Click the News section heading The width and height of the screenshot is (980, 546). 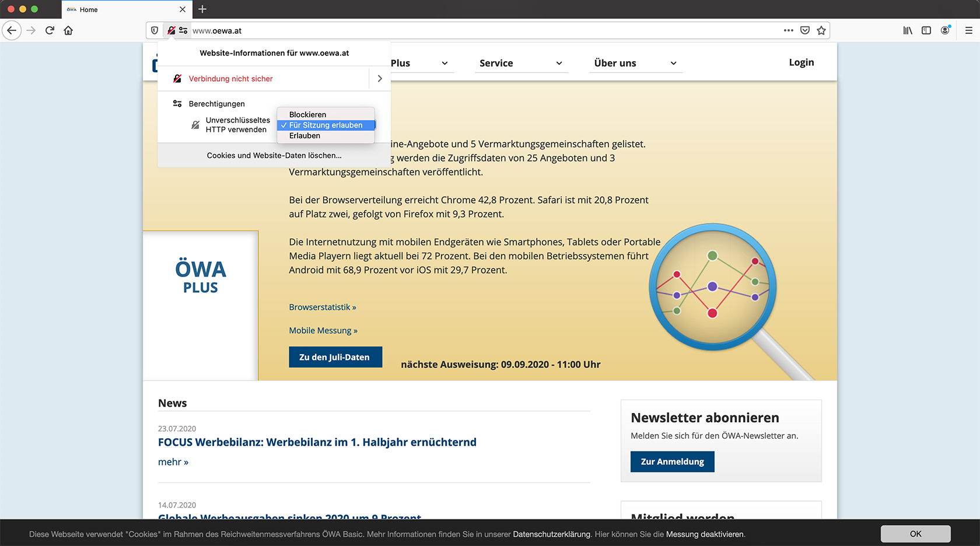coord(173,403)
